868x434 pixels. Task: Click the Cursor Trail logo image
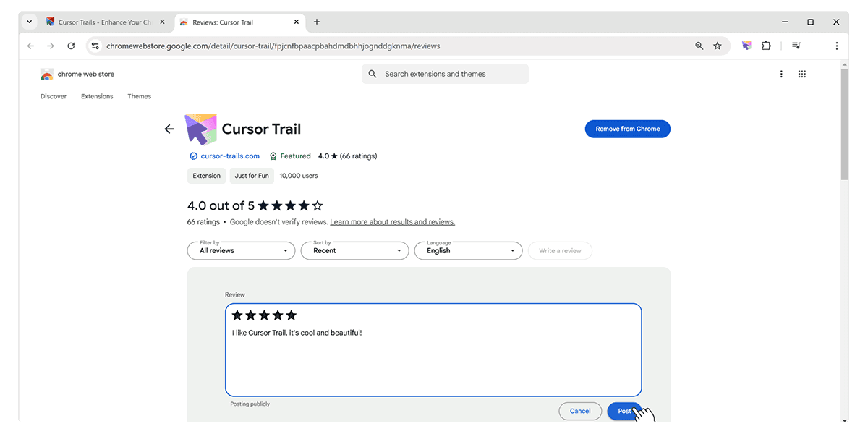coord(201,129)
